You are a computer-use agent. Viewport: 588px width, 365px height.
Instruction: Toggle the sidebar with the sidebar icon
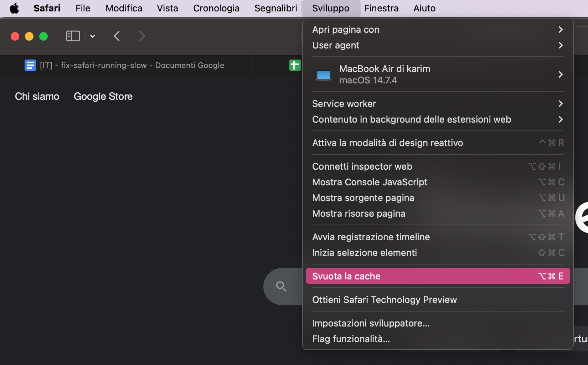[73, 36]
